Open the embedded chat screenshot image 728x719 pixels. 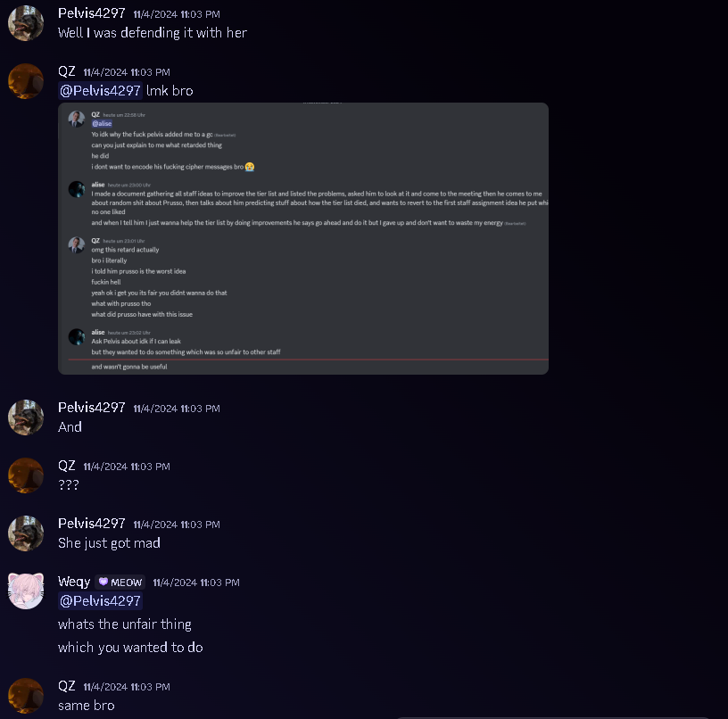click(x=303, y=238)
